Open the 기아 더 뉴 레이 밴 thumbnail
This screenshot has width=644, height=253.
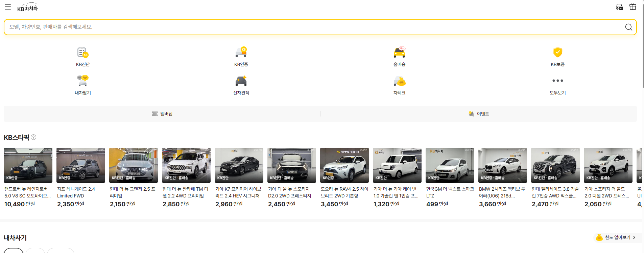pyautogui.click(x=397, y=165)
